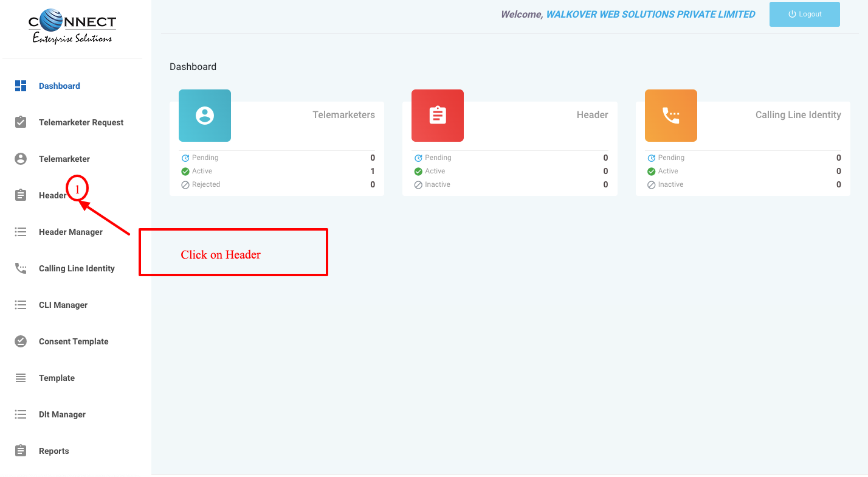Click the Dashboard grid icon in sidebar
This screenshot has width=868, height=477.
click(21, 86)
